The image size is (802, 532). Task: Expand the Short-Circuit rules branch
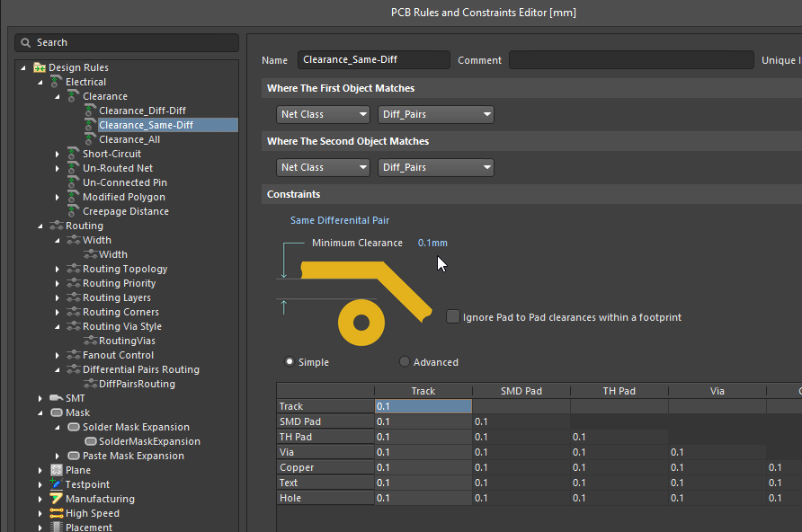pyautogui.click(x=58, y=154)
